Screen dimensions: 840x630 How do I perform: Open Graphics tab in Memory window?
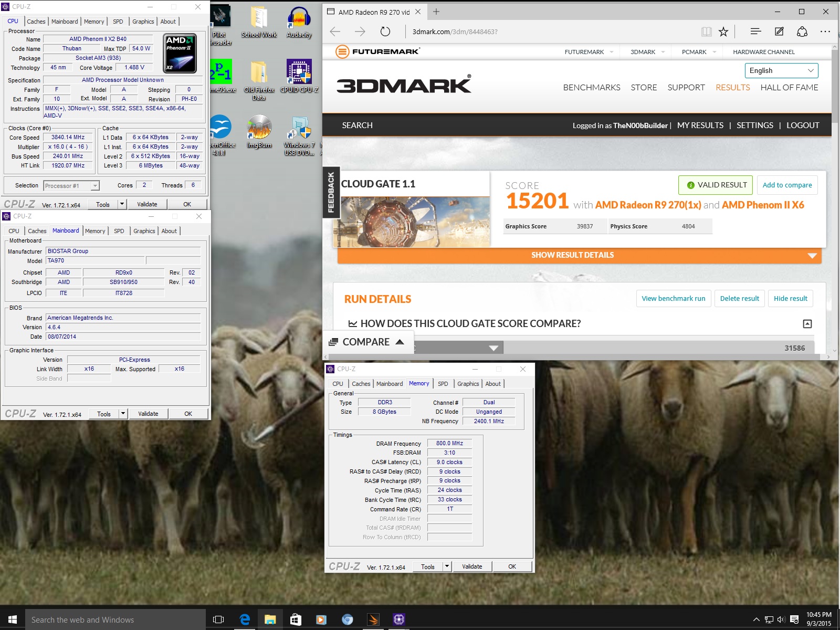pos(468,384)
